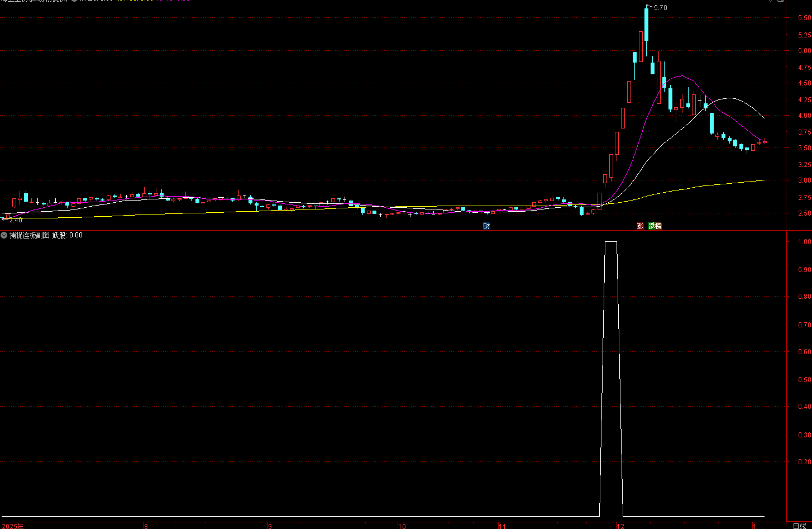Click the 0.20 label on the sub-chart axis
Viewport: 812px width, 529px height.
[x=804, y=462]
